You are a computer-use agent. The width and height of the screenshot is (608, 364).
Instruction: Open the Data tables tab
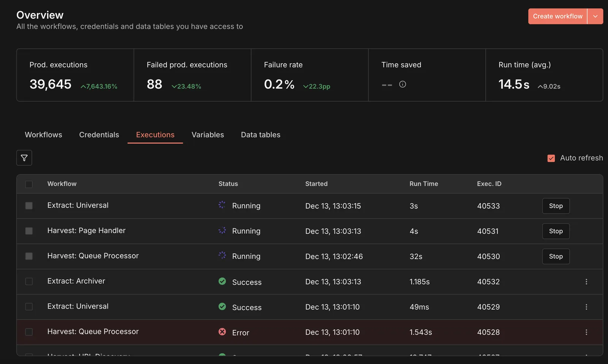point(261,135)
